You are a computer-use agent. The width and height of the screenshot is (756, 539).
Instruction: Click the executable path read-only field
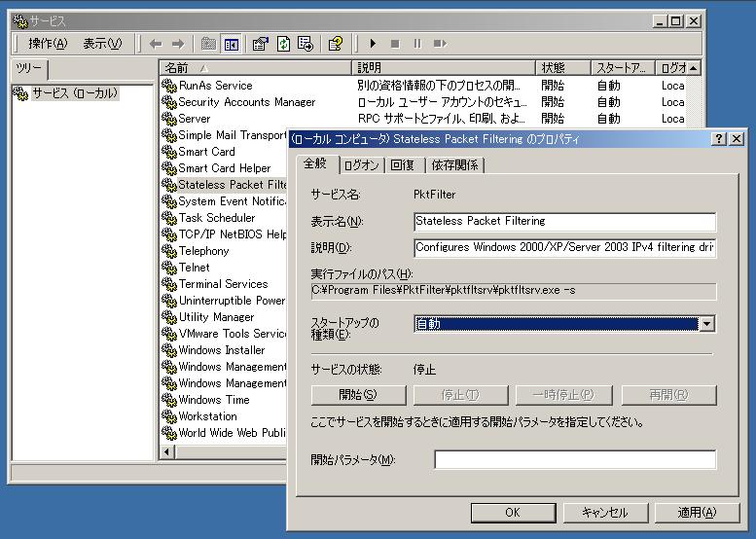(x=514, y=291)
